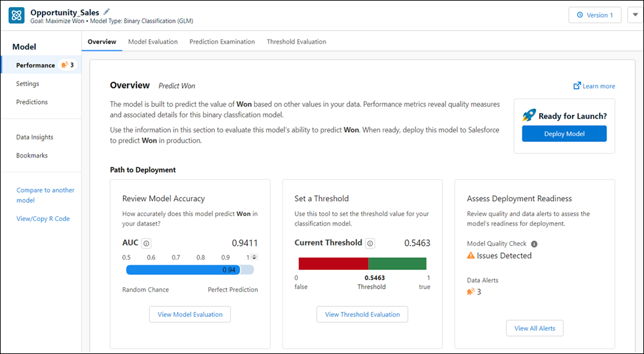The width and height of the screenshot is (644, 354).
Task: Click the green true segment of threshold bar
Action: (397, 263)
